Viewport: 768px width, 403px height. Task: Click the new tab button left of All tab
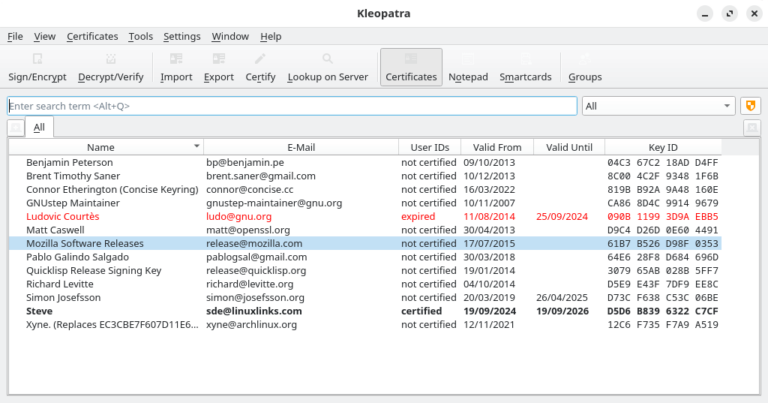pyautogui.click(x=16, y=128)
